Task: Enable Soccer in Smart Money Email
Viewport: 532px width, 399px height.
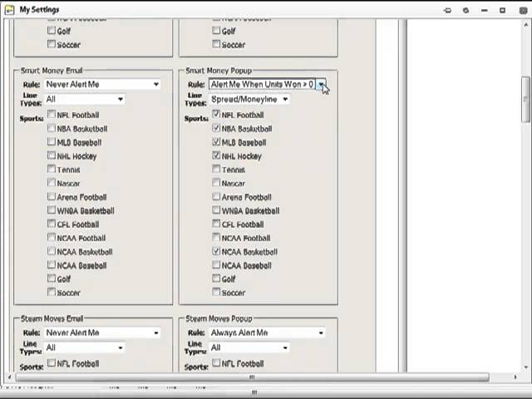Action: [52, 292]
